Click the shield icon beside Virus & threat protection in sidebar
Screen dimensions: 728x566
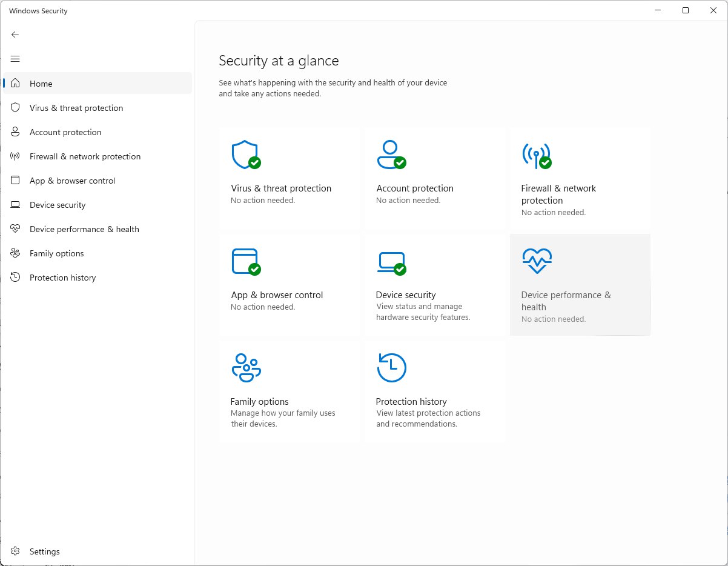pos(16,107)
